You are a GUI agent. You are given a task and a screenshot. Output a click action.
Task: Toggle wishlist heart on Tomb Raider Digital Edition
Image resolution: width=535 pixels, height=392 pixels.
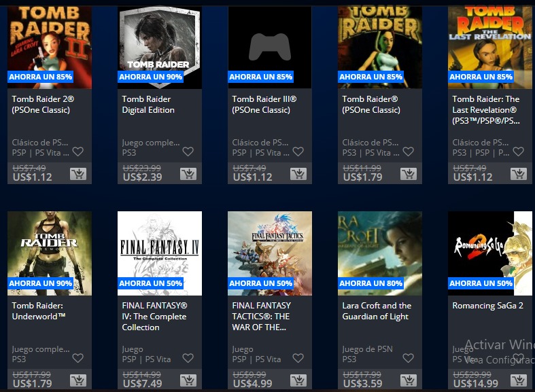click(188, 152)
